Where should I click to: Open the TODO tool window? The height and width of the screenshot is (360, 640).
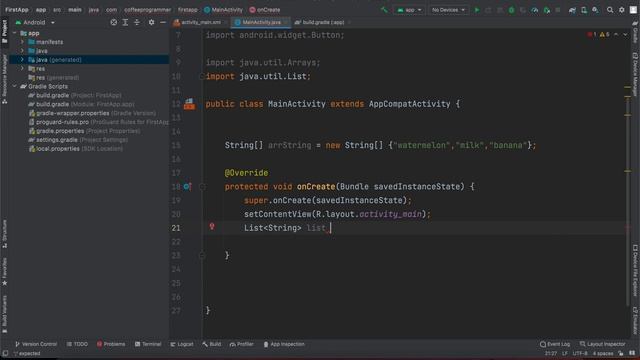tap(78, 344)
